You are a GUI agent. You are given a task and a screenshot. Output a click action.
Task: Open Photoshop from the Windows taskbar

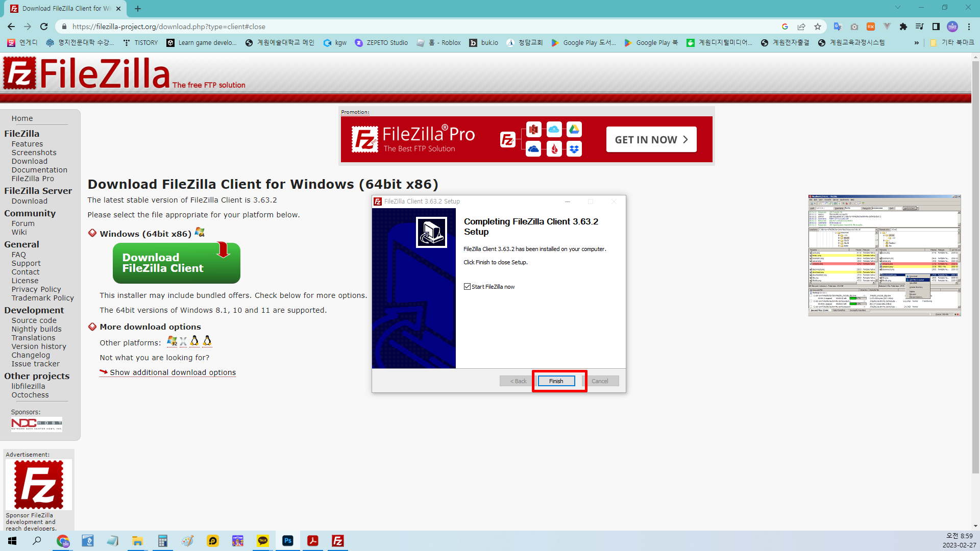click(x=287, y=541)
